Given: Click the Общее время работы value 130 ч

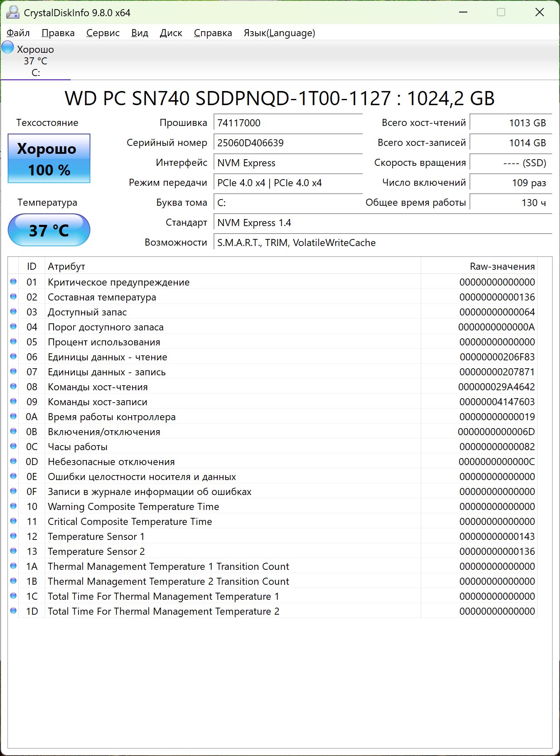Looking at the screenshot, I should point(511,203).
